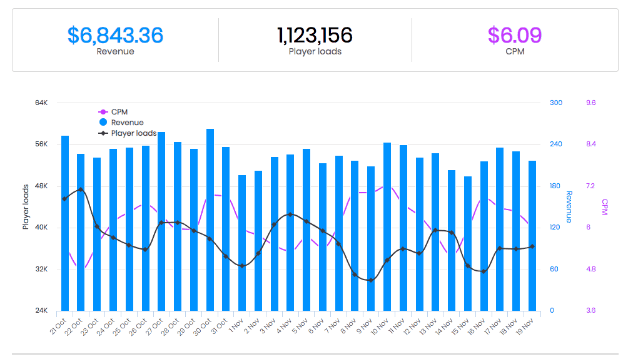
Task: Click the 1,123,156 Player loads total
Action: point(315,35)
